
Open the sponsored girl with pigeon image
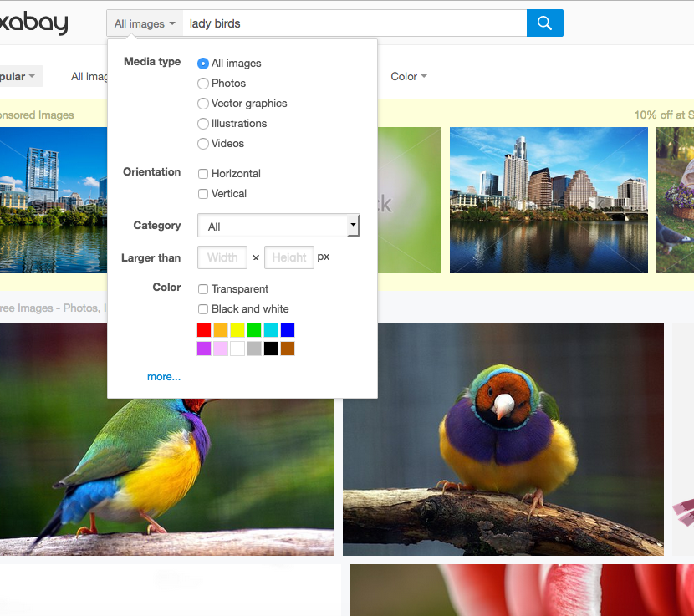click(675, 200)
